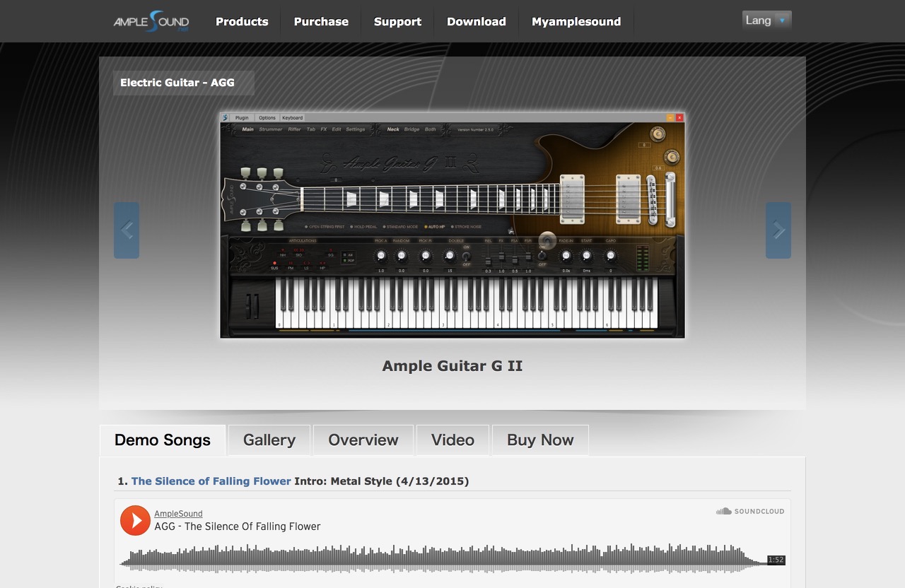905x588 pixels.
Task: Click the SG articulation button
Action: point(329,254)
